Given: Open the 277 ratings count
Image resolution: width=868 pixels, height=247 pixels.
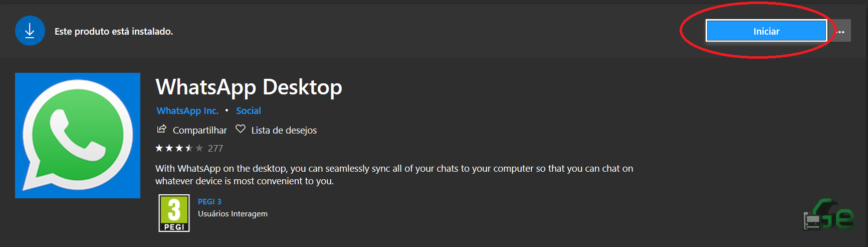Looking at the screenshot, I should (x=215, y=149).
